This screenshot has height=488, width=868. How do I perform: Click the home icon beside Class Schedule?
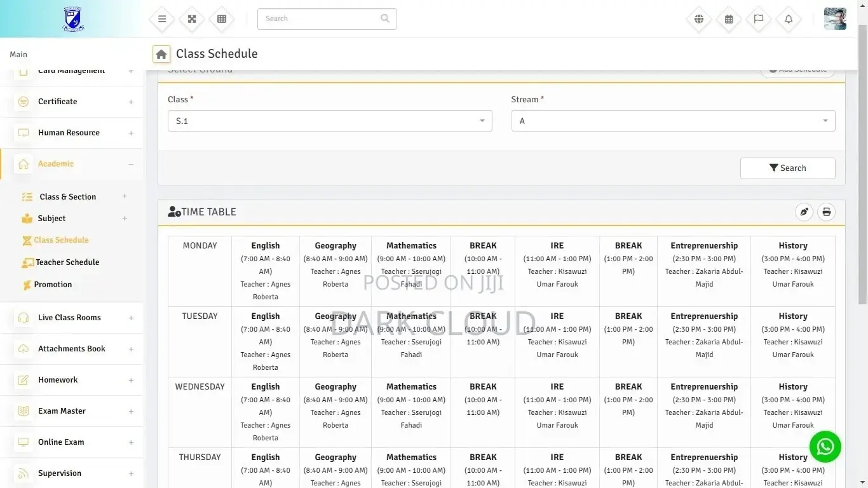click(161, 54)
